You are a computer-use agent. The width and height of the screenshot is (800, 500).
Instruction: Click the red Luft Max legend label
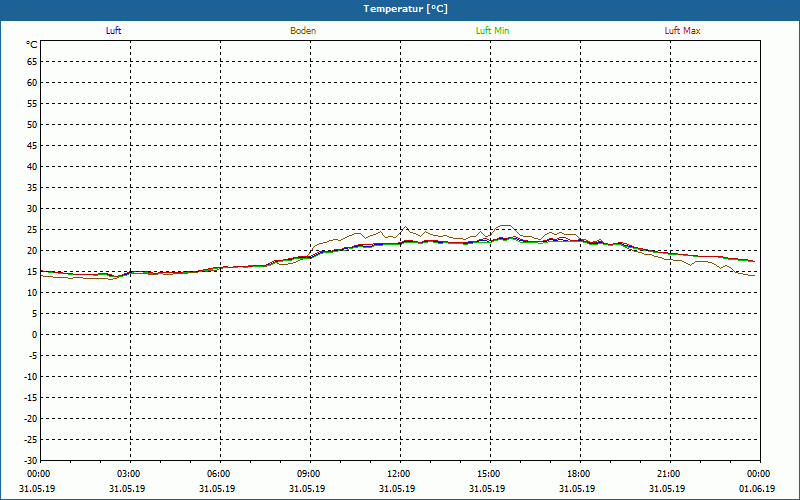pos(682,31)
